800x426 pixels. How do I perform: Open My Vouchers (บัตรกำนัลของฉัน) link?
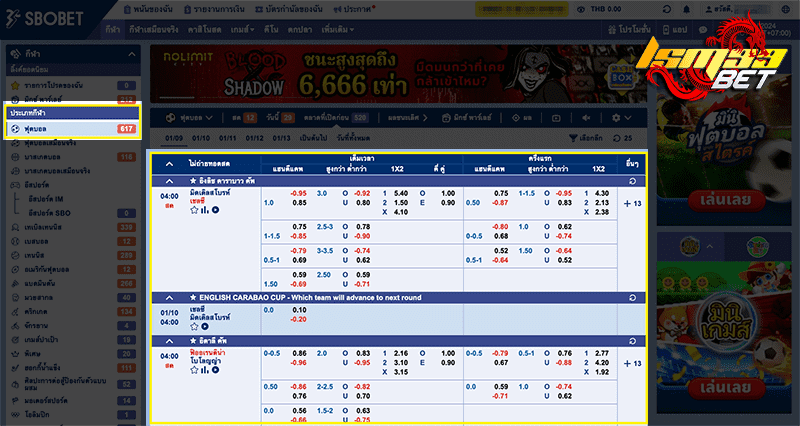tap(289, 9)
